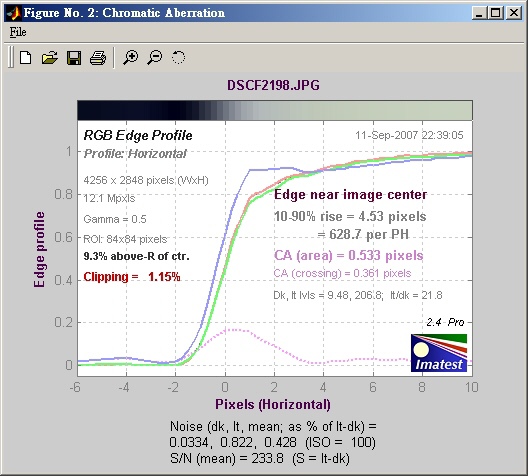Close the Chromatic Aberration figure window
528x476 pixels.
[x=514, y=13]
